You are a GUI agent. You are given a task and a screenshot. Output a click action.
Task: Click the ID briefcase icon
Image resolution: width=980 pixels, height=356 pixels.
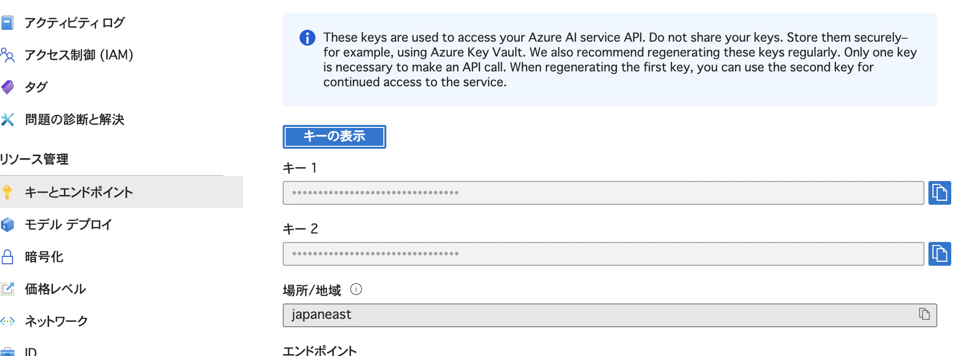pyautogui.click(x=8, y=352)
